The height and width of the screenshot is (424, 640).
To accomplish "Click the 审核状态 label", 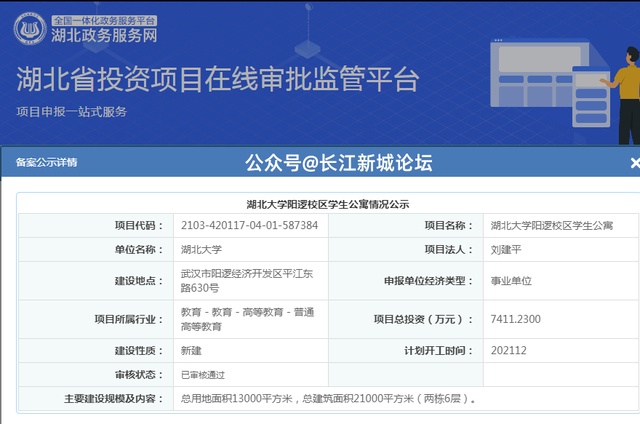I will click(x=139, y=375).
